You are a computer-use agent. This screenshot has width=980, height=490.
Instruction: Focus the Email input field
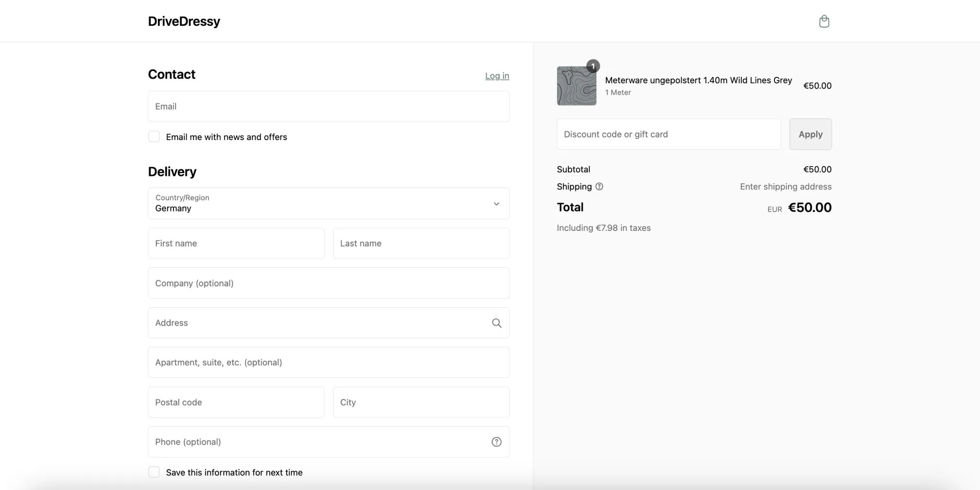click(x=329, y=106)
